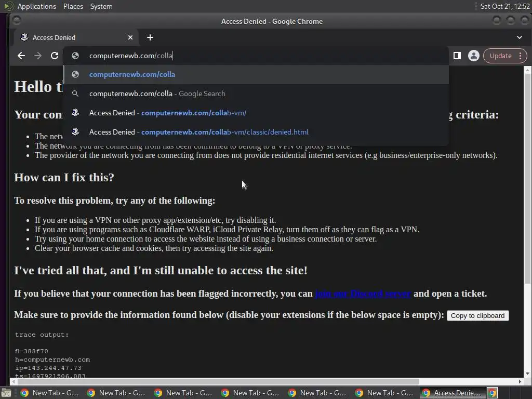Open the join our Discord server link
The width and height of the screenshot is (532, 399).
tap(363, 294)
